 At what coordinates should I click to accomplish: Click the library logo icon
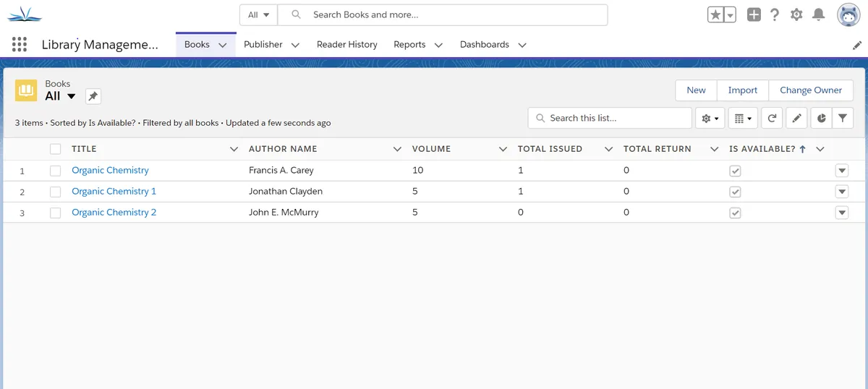25,14
